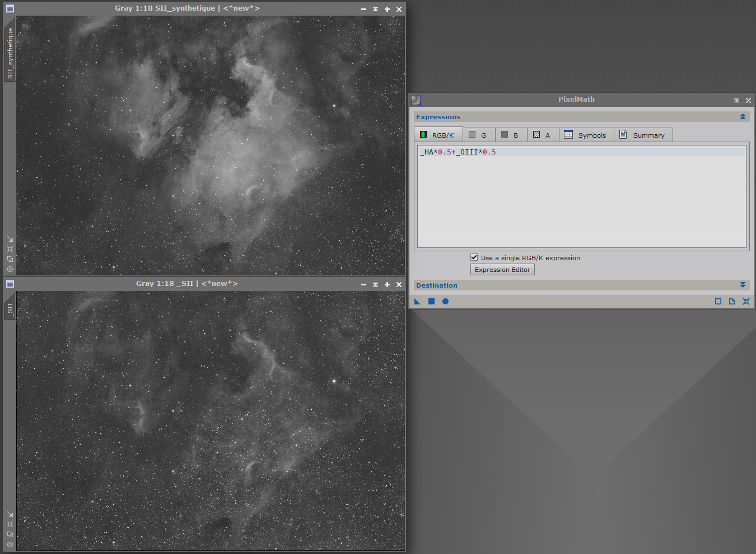Switch to the A alpha tab
This screenshot has width=756, height=554.
[x=543, y=135]
